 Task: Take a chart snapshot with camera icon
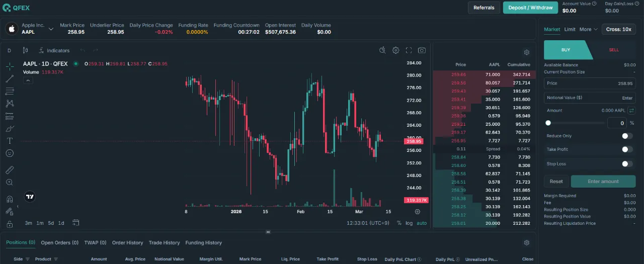click(422, 50)
